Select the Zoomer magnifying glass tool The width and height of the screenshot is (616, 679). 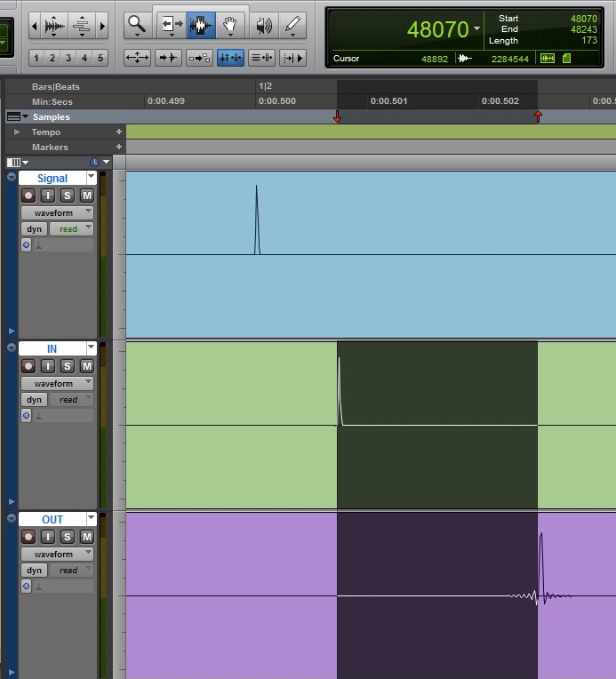click(x=136, y=26)
